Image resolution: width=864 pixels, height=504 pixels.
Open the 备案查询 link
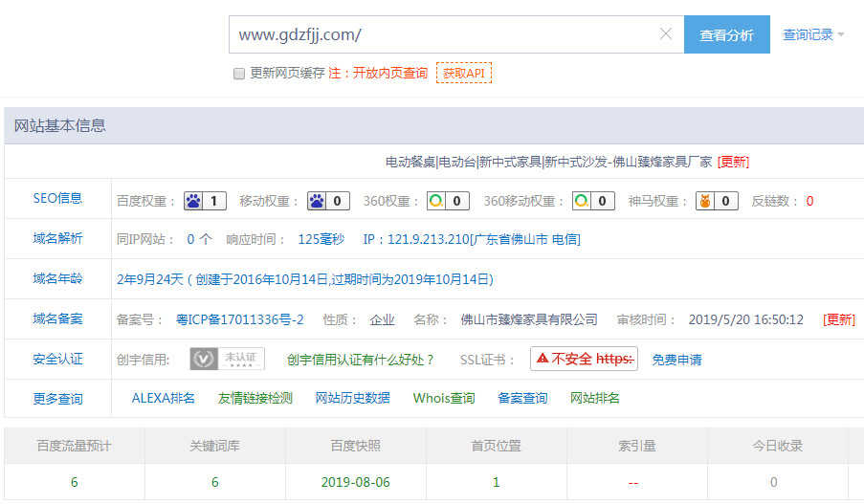click(x=522, y=398)
